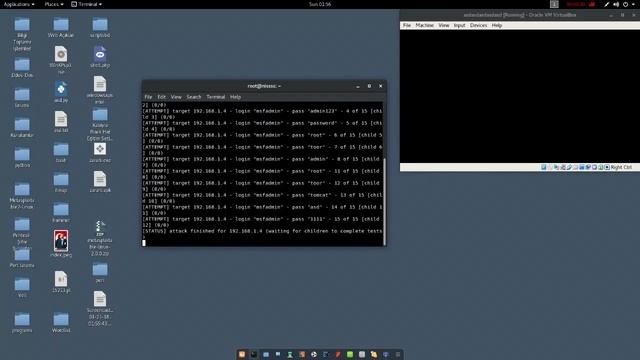Close the terminal window

[x=380, y=86]
